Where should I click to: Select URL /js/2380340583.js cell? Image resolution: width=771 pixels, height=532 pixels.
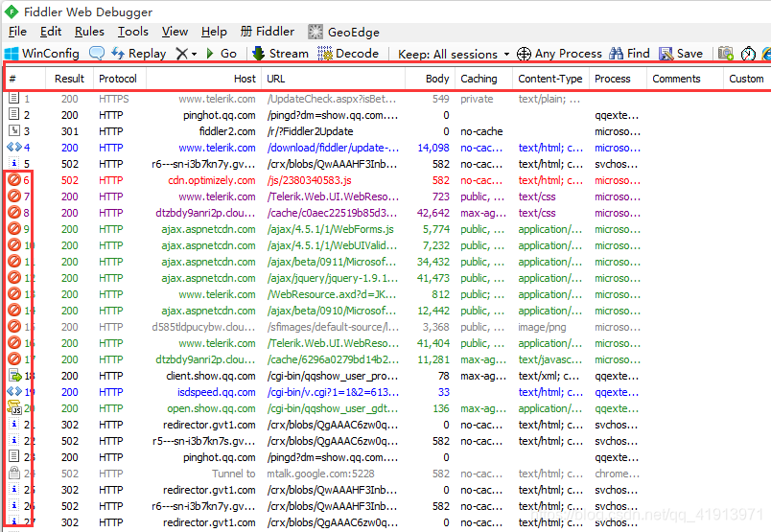(310, 180)
